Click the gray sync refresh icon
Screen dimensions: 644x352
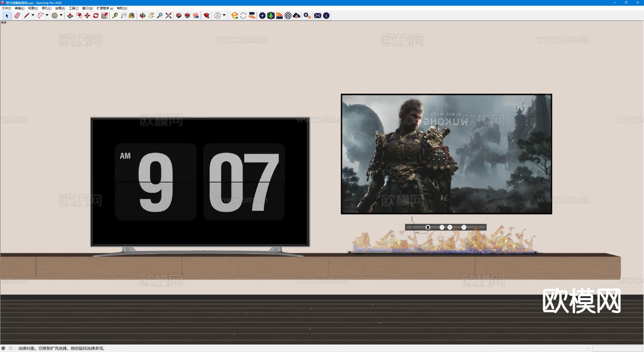243,16
